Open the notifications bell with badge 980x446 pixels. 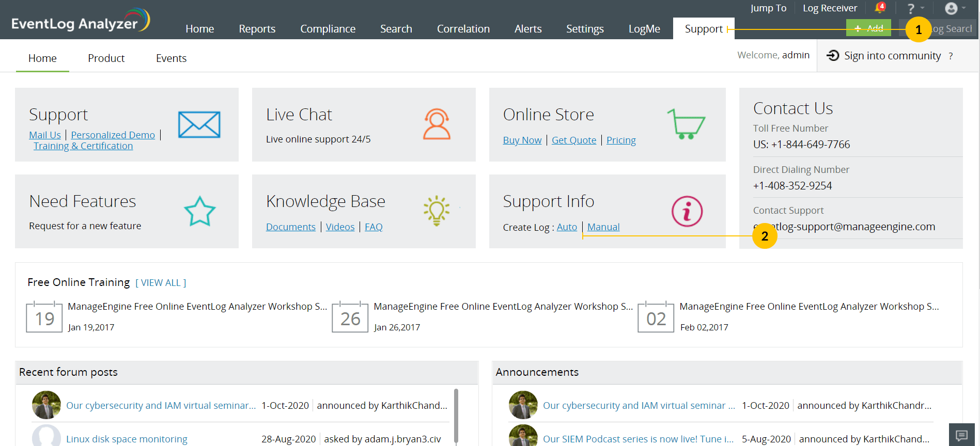[x=879, y=8]
